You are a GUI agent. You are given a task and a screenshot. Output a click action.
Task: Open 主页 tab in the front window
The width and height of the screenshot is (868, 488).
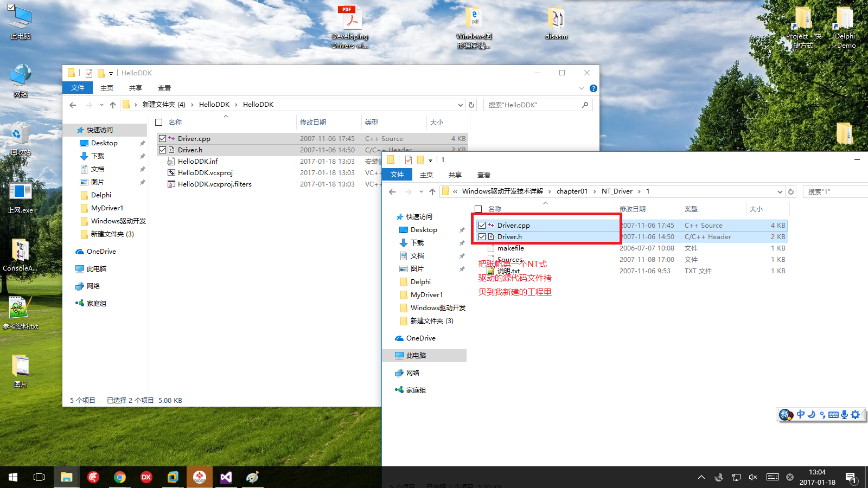pyautogui.click(x=426, y=175)
